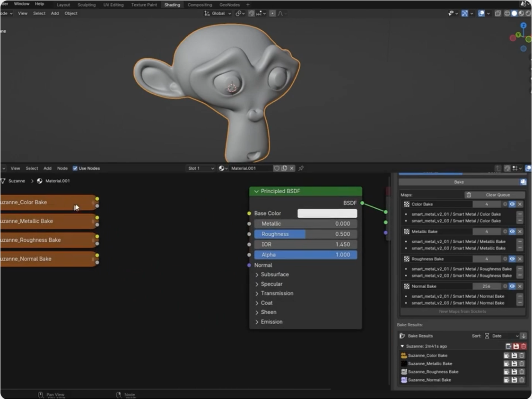Toggle visibility of the Normal Bake map
This screenshot has width=532, height=399.
click(x=512, y=286)
